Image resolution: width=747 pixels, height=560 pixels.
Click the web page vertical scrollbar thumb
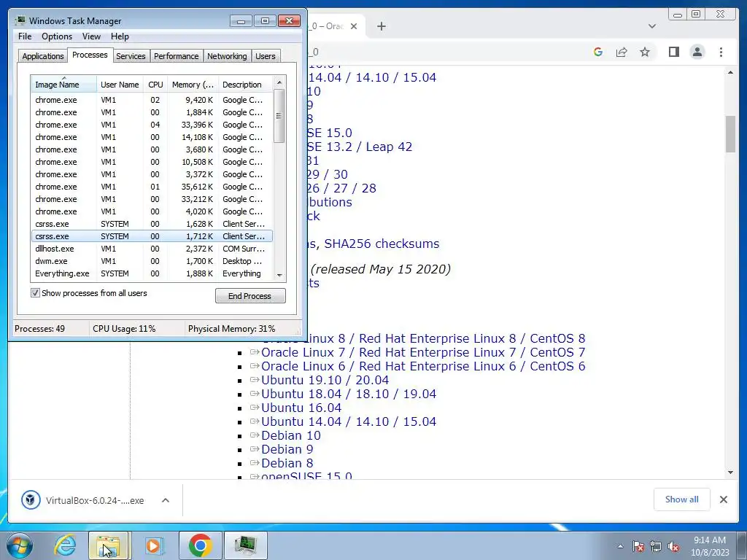pos(730,134)
